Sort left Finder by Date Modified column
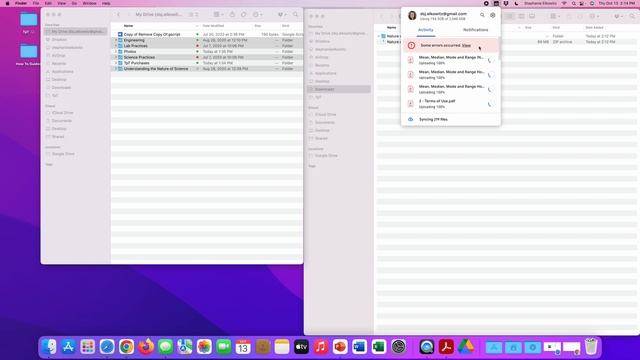The height and width of the screenshot is (360, 640). (213, 26)
